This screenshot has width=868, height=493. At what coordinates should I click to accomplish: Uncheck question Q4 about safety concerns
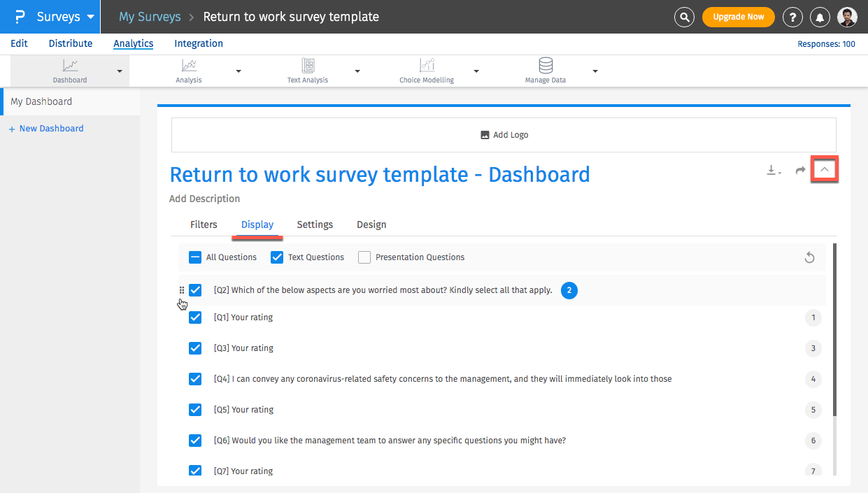(194, 378)
